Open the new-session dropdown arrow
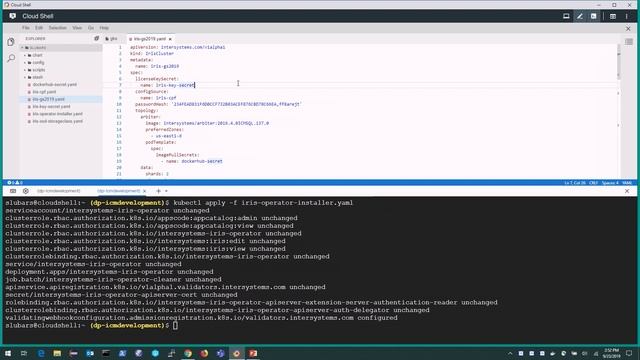This screenshot has height=360, width=640. pos(166,191)
